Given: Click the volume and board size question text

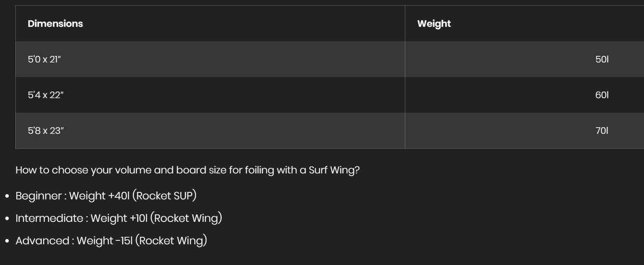Looking at the screenshot, I should (187, 170).
